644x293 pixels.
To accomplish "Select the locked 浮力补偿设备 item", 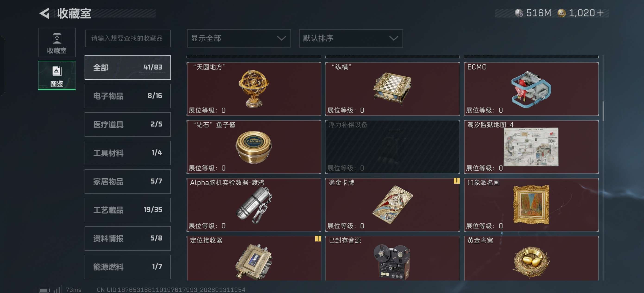I will coord(392,147).
